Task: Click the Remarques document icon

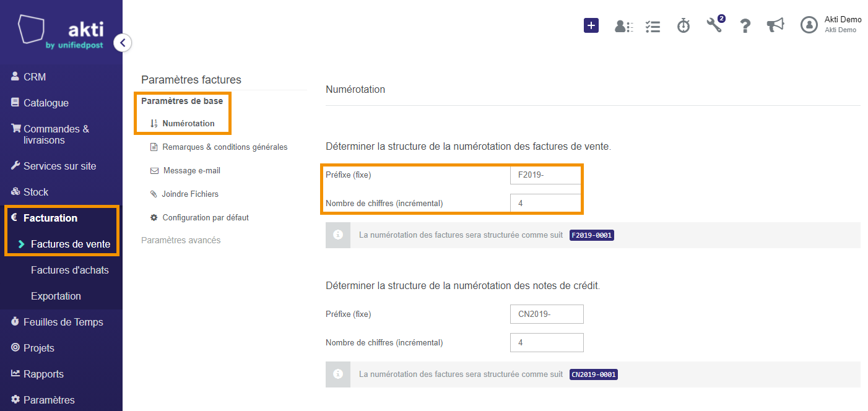Action: [x=154, y=147]
